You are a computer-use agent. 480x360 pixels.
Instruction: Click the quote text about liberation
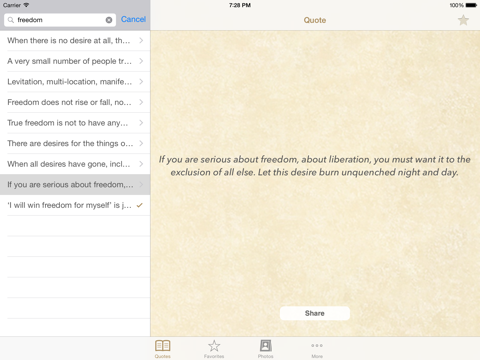click(x=315, y=166)
